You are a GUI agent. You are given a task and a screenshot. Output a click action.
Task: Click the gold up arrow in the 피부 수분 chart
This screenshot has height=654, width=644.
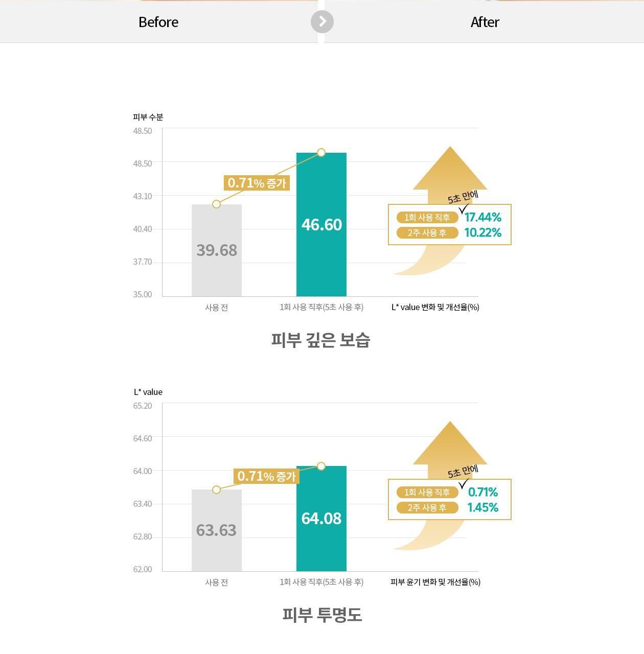point(450,169)
